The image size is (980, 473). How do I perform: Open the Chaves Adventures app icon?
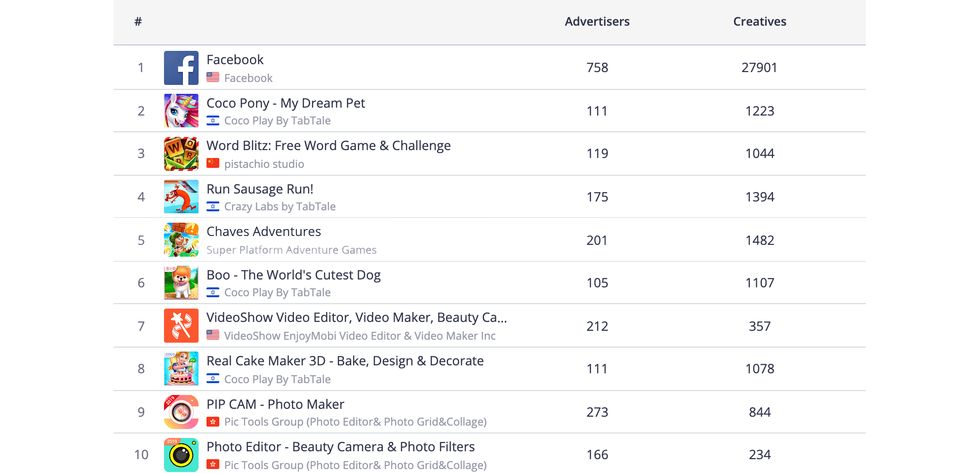pos(181,239)
